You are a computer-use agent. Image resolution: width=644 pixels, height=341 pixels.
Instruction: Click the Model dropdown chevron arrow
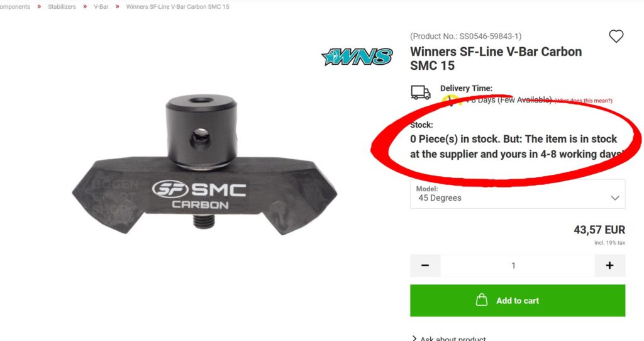click(x=614, y=198)
